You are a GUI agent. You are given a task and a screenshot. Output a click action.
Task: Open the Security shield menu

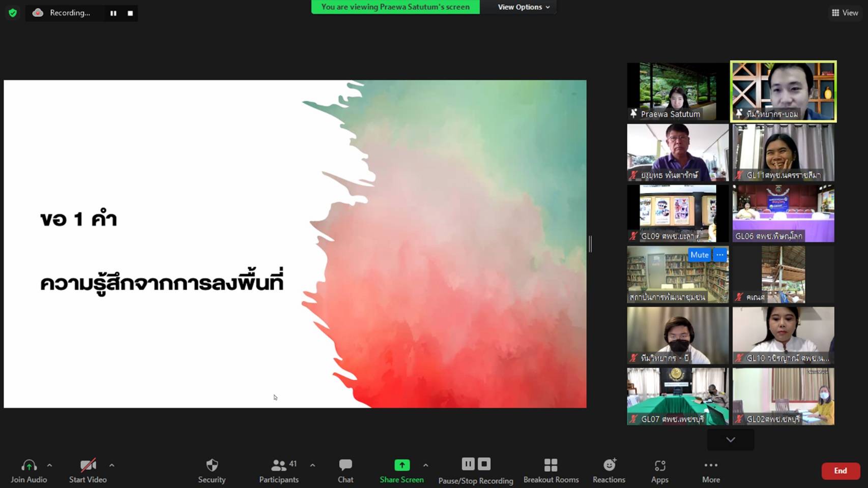click(x=212, y=471)
